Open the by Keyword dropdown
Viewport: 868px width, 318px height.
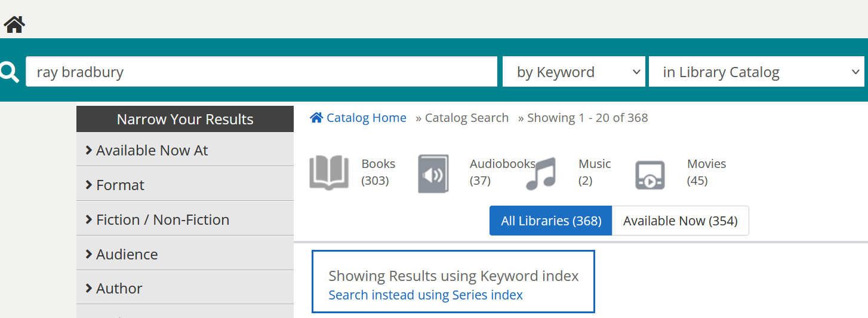(574, 72)
